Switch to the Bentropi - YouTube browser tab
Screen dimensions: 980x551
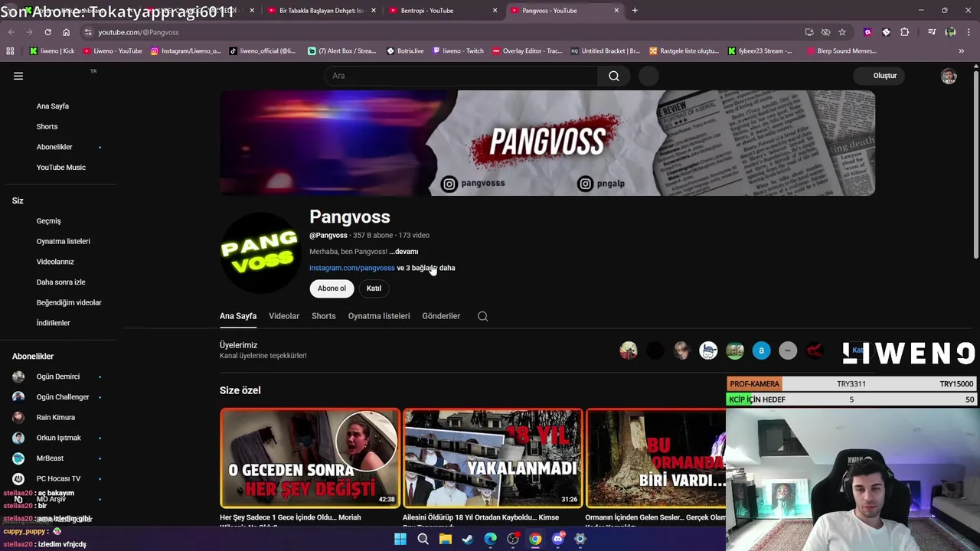point(441,11)
